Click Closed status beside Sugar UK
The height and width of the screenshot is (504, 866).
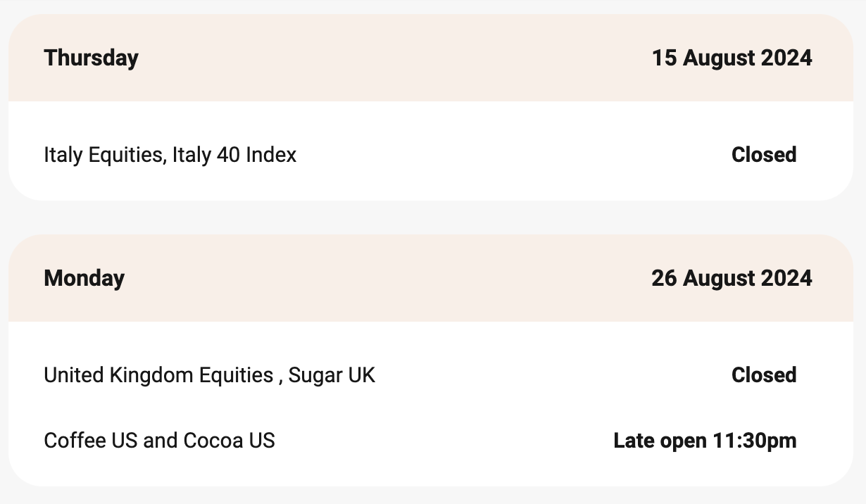[x=764, y=375]
